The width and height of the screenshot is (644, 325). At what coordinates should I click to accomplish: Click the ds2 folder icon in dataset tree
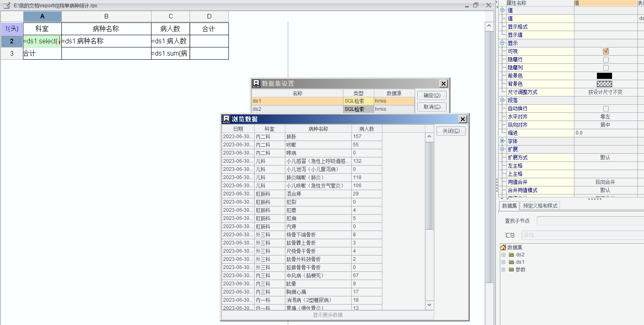pyautogui.click(x=511, y=255)
